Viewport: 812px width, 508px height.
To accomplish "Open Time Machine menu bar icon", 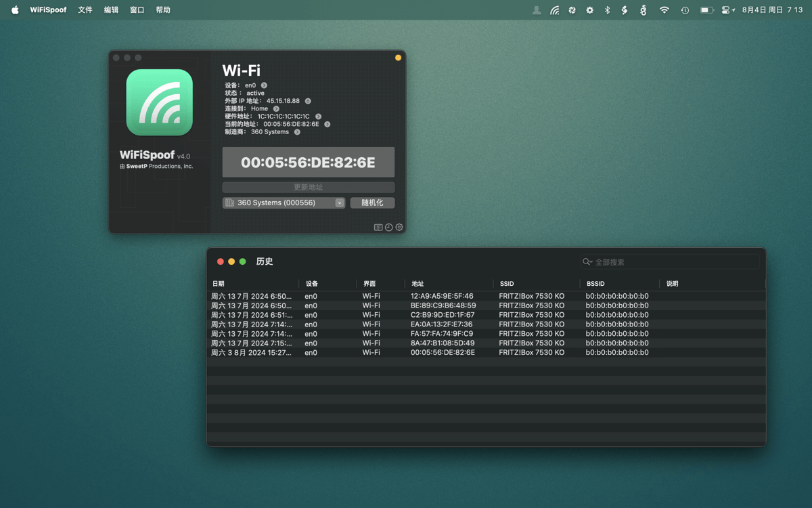I will (685, 10).
